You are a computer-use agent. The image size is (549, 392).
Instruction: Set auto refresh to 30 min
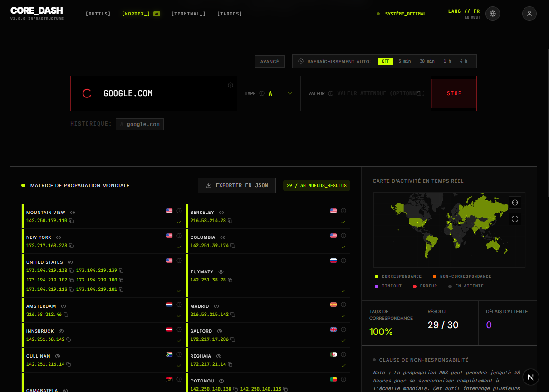point(427,61)
